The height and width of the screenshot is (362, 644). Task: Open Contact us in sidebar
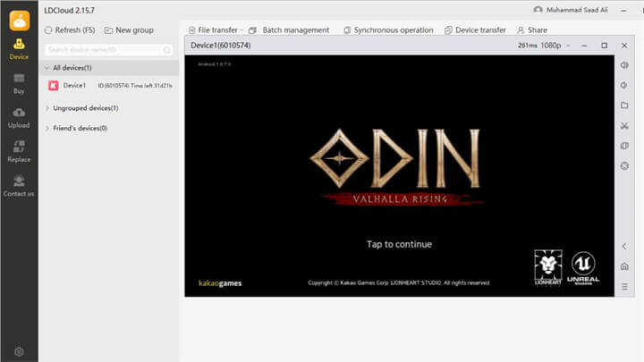click(x=19, y=186)
